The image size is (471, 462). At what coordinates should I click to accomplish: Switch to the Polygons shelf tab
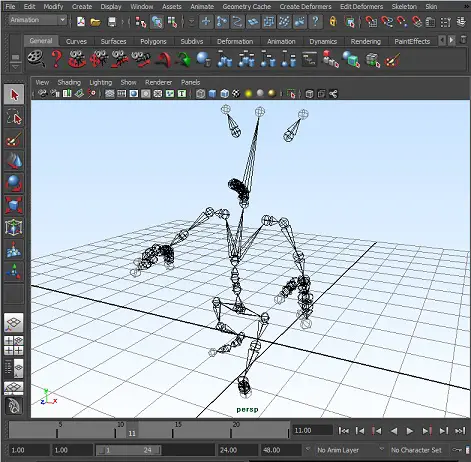point(153,41)
